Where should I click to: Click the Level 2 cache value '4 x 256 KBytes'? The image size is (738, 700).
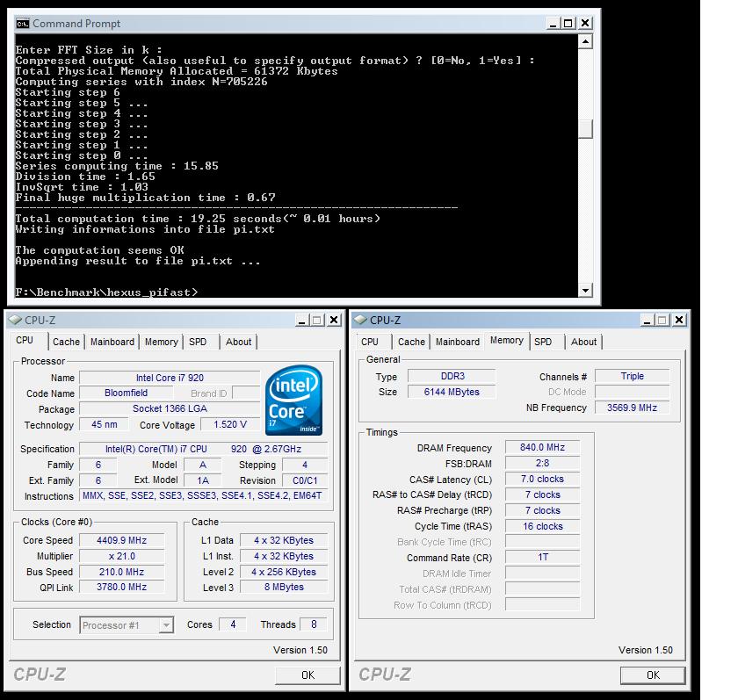point(284,572)
